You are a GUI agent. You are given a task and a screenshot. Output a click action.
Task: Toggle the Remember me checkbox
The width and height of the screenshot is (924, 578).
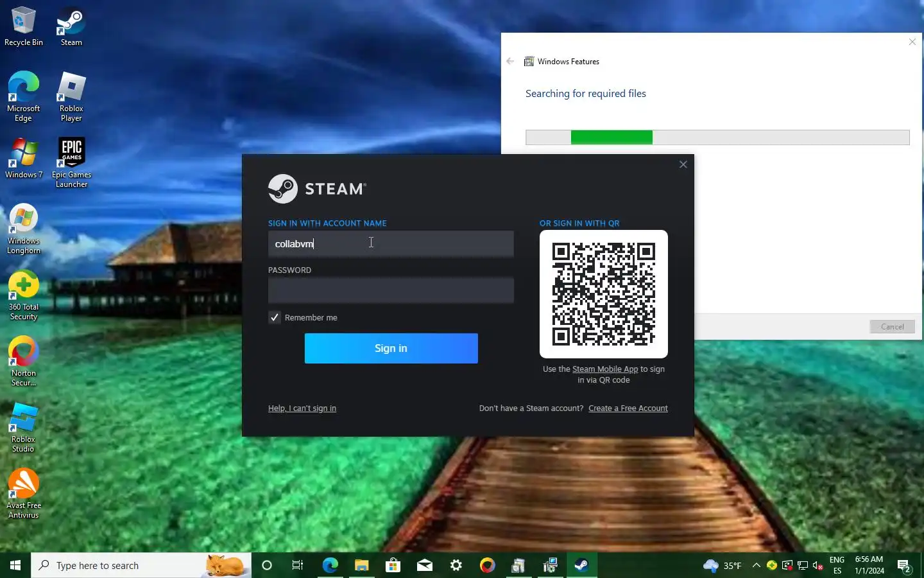point(275,317)
